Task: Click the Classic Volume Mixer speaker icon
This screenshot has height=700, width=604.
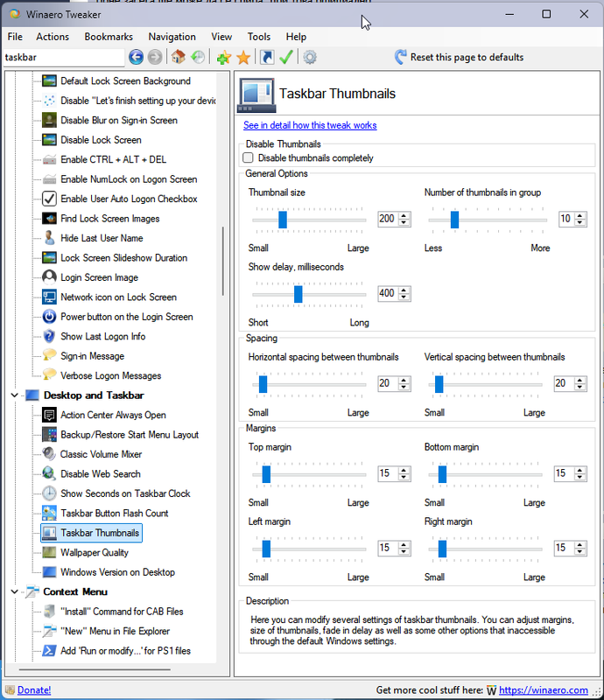Action: pos(49,454)
